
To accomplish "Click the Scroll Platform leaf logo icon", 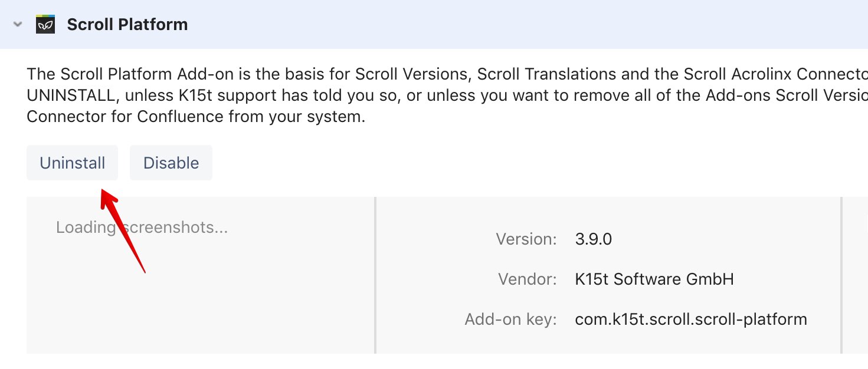I will tap(45, 25).
